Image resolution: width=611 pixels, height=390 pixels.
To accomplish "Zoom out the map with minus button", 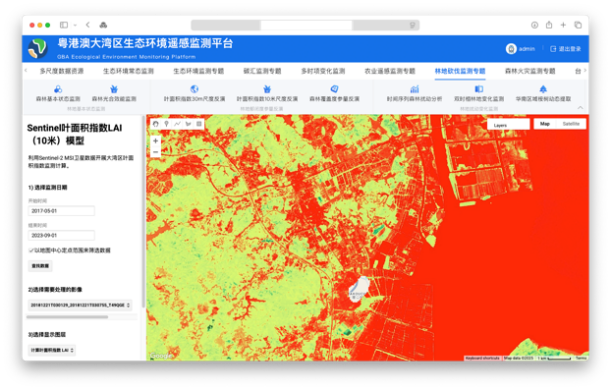I will pos(155,152).
